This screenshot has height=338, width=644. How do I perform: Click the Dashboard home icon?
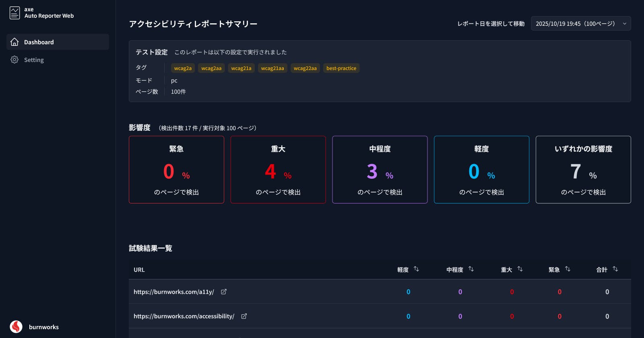pyautogui.click(x=14, y=42)
